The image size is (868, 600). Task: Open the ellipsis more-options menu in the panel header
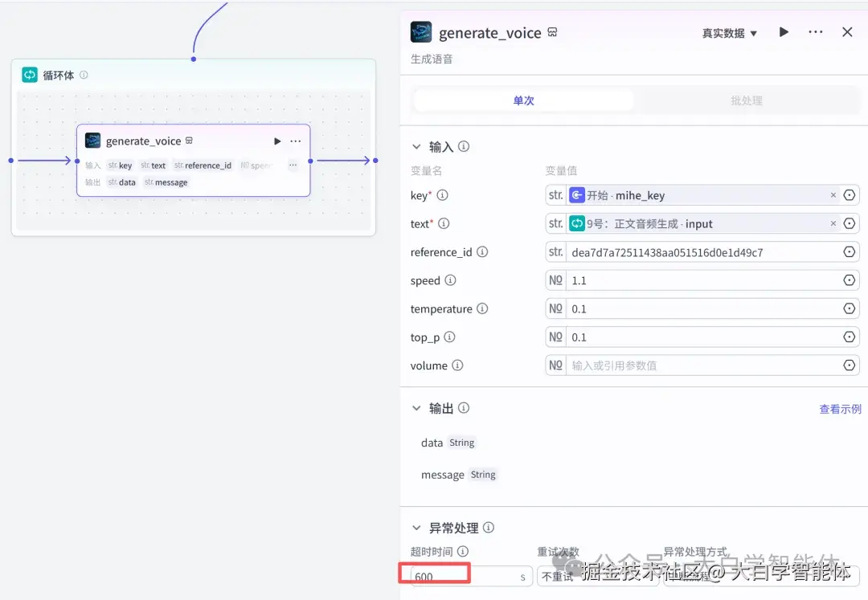[x=815, y=32]
